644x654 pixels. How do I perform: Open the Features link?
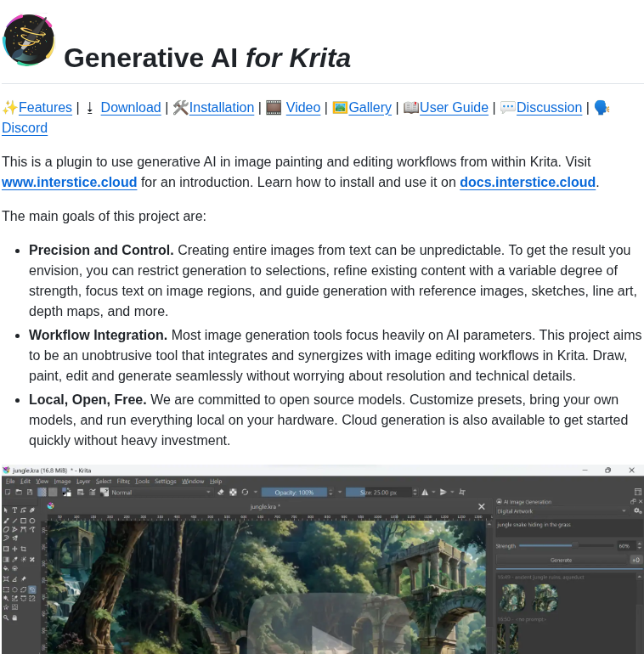45,107
